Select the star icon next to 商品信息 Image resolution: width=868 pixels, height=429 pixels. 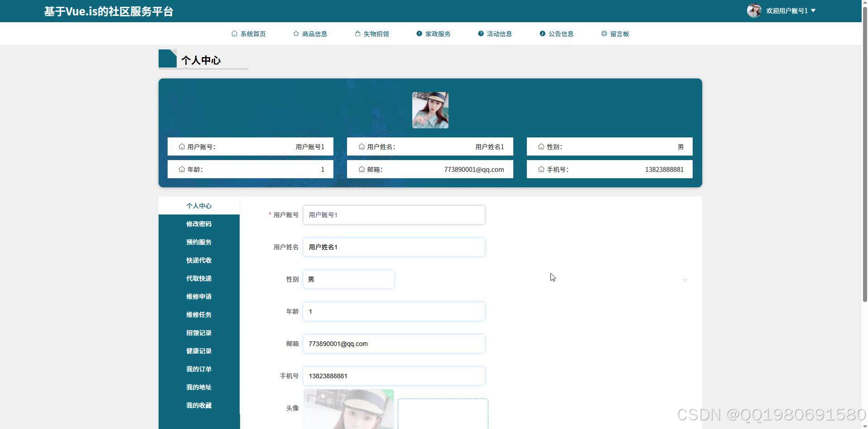(295, 33)
